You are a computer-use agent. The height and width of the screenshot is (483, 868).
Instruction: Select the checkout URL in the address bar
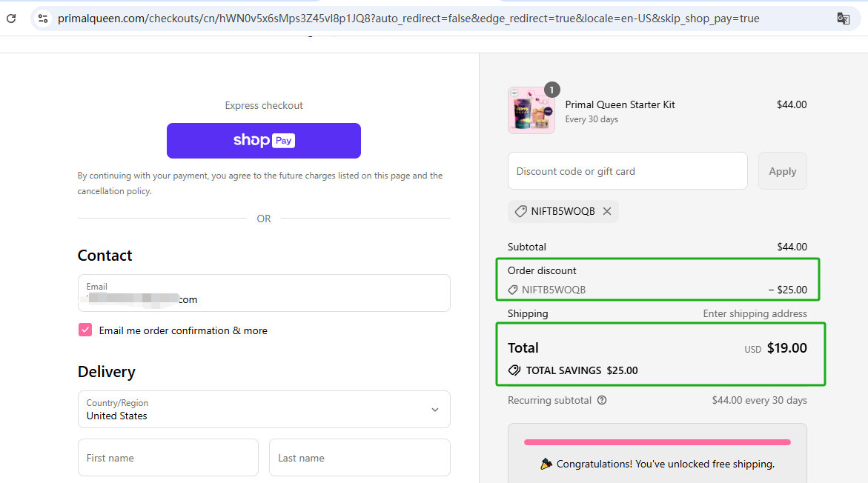coord(408,19)
